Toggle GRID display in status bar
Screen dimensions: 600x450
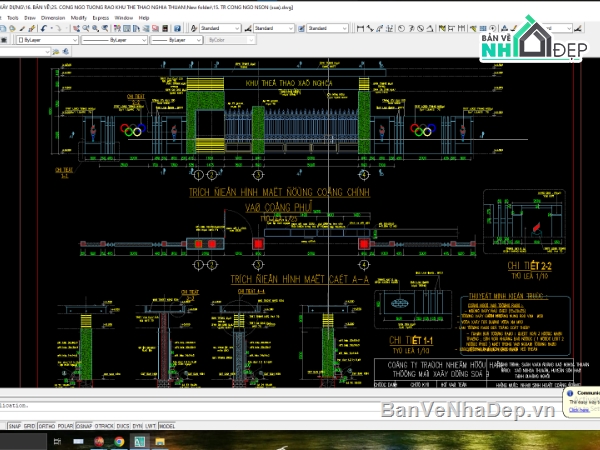pyautogui.click(x=29, y=426)
